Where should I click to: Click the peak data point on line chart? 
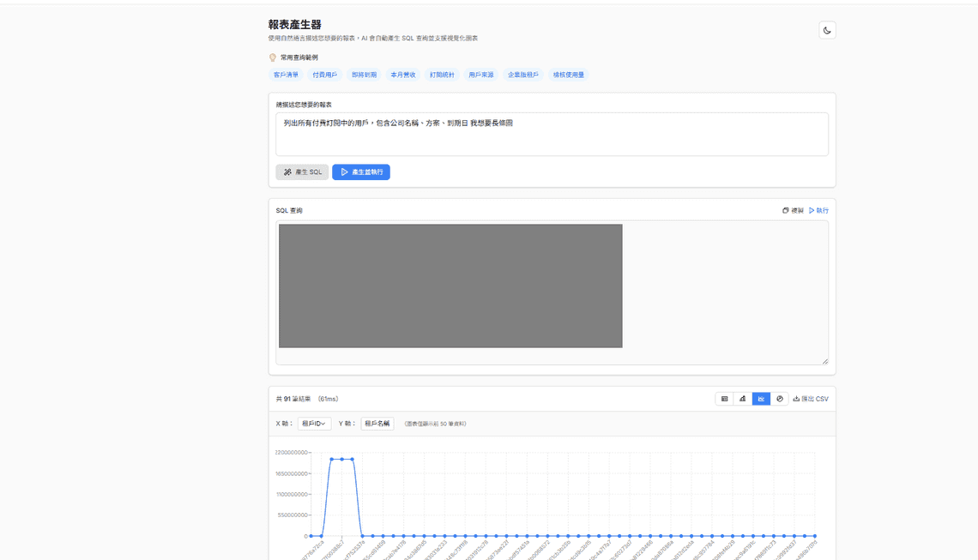341,459
